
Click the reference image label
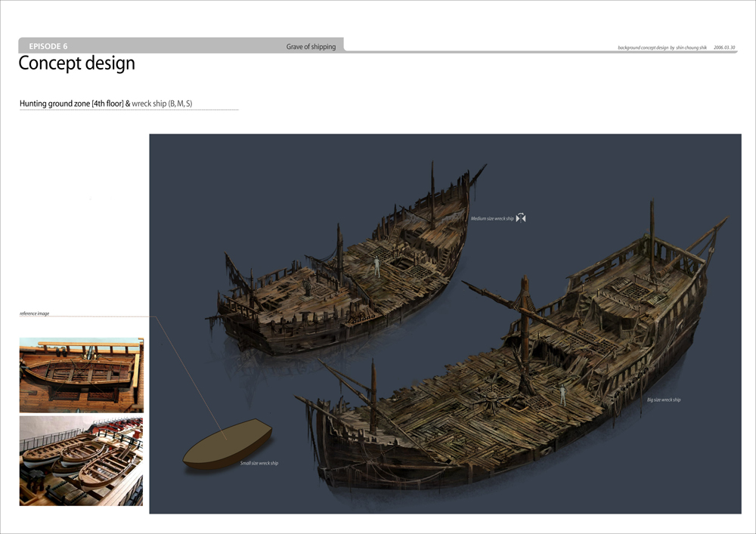point(35,313)
